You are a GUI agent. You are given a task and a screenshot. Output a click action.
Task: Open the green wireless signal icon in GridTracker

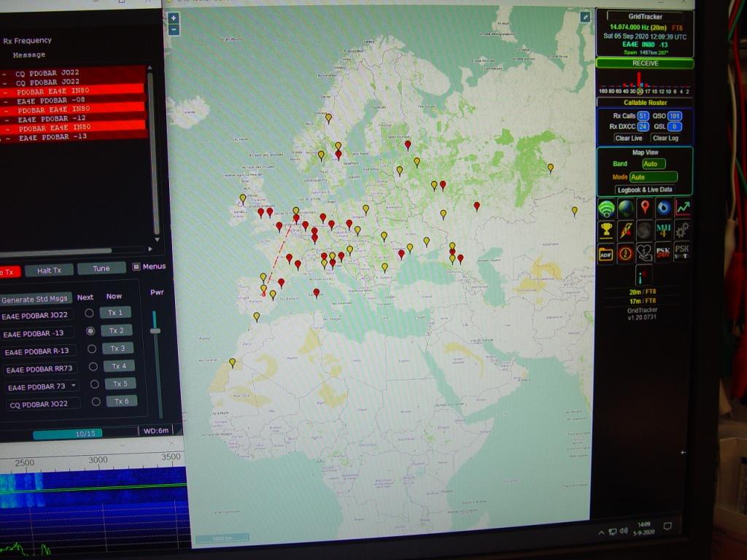pyautogui.click(x=606, y=209)
